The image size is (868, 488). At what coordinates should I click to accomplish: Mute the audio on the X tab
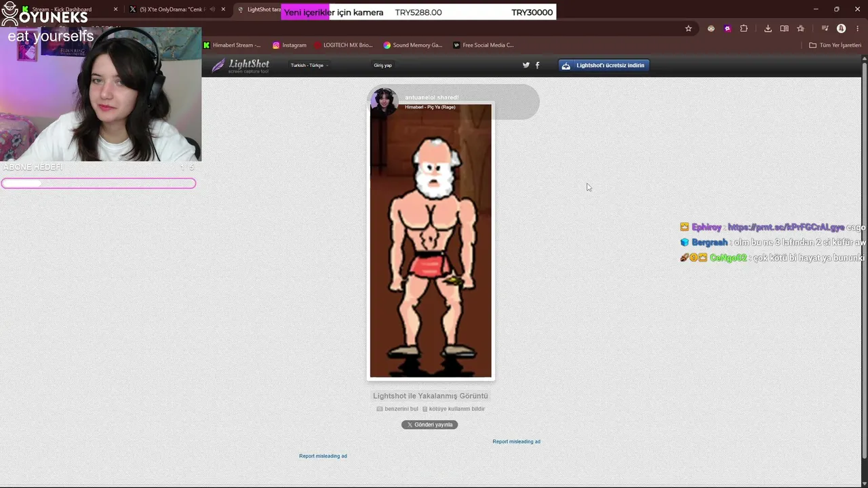[x=212, y=9]
